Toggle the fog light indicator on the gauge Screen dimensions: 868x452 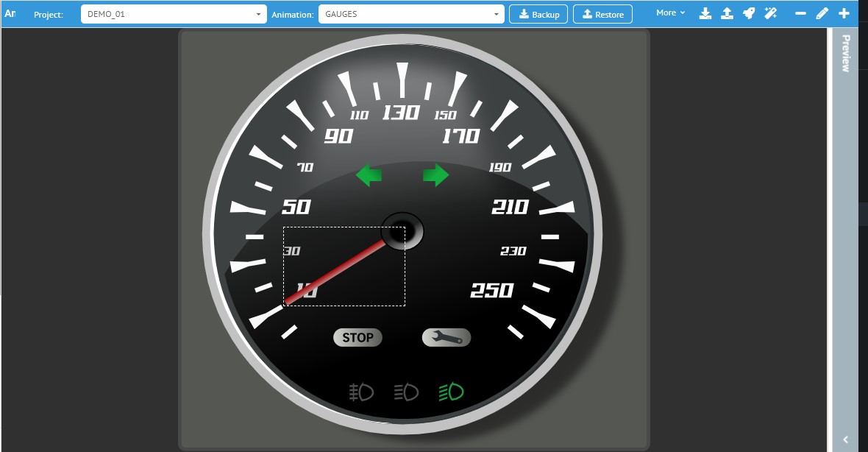[x=362, y=392]
